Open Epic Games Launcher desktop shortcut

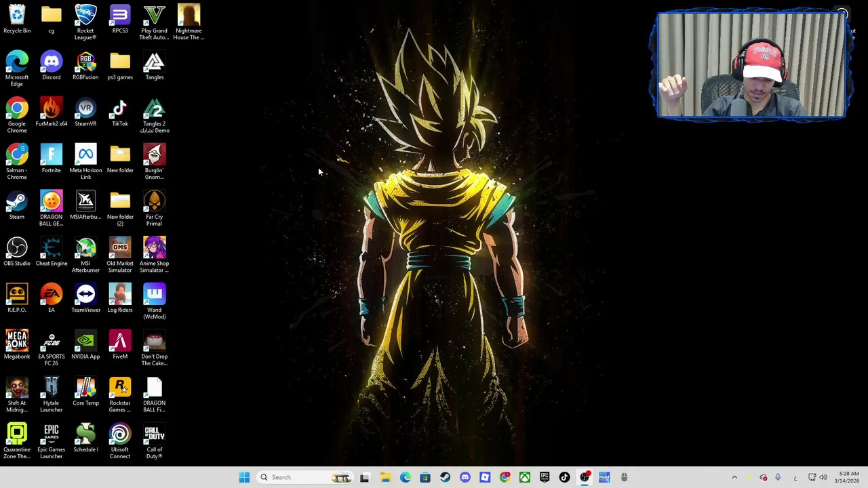pyautogui.click(x=51, y=441)
